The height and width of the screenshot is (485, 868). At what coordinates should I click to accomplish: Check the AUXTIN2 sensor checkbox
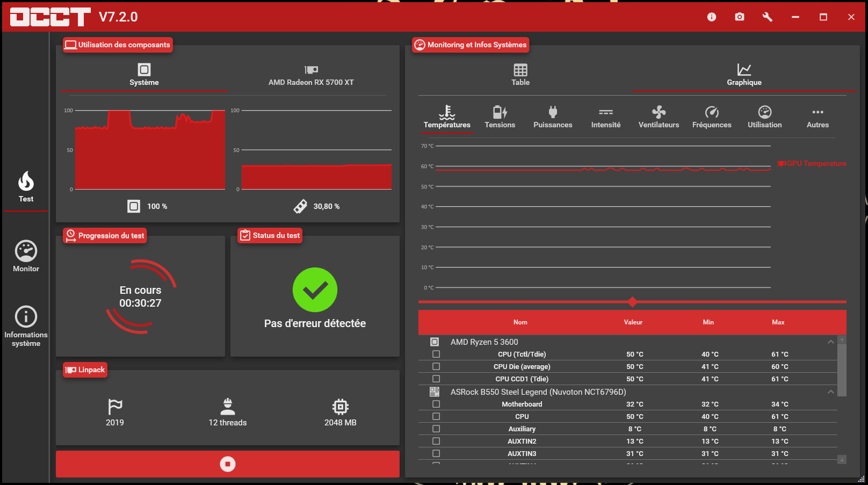436,441
